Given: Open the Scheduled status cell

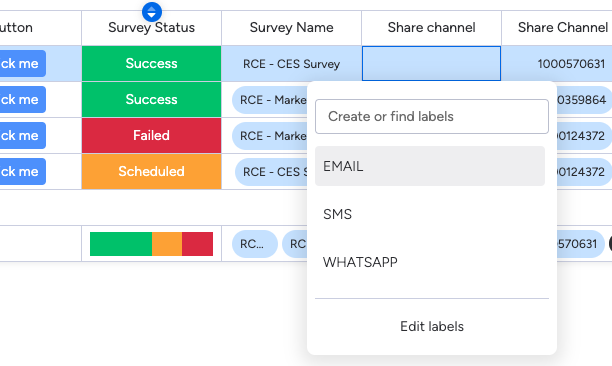Looking at the screenshot, I should point(151,171).
